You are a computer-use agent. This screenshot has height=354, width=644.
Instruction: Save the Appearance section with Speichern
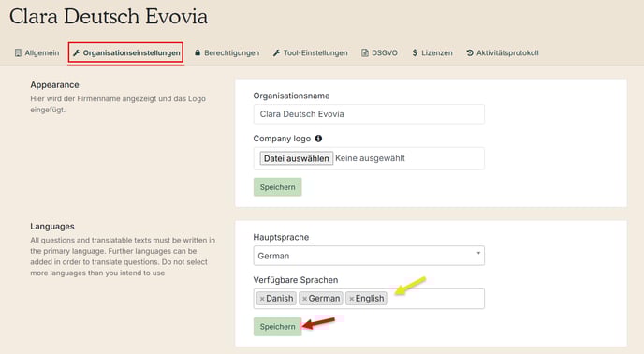tap(277, 187)
